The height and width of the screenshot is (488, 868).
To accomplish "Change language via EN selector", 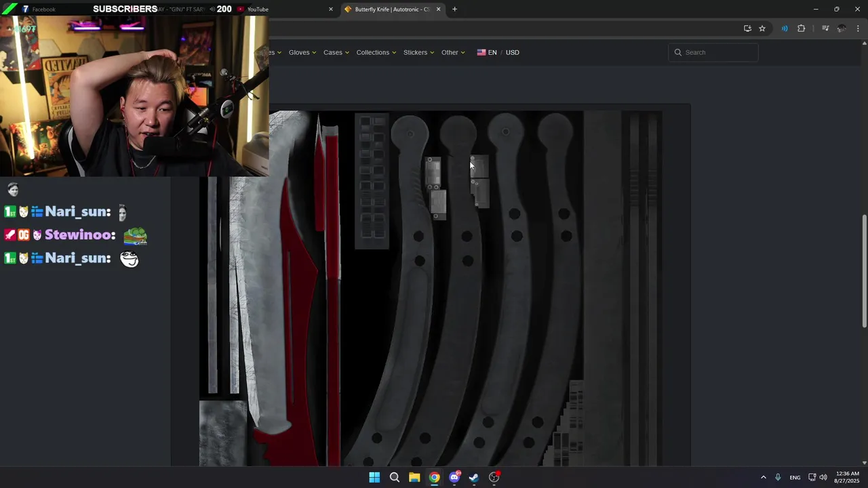I will pos(487,52).
